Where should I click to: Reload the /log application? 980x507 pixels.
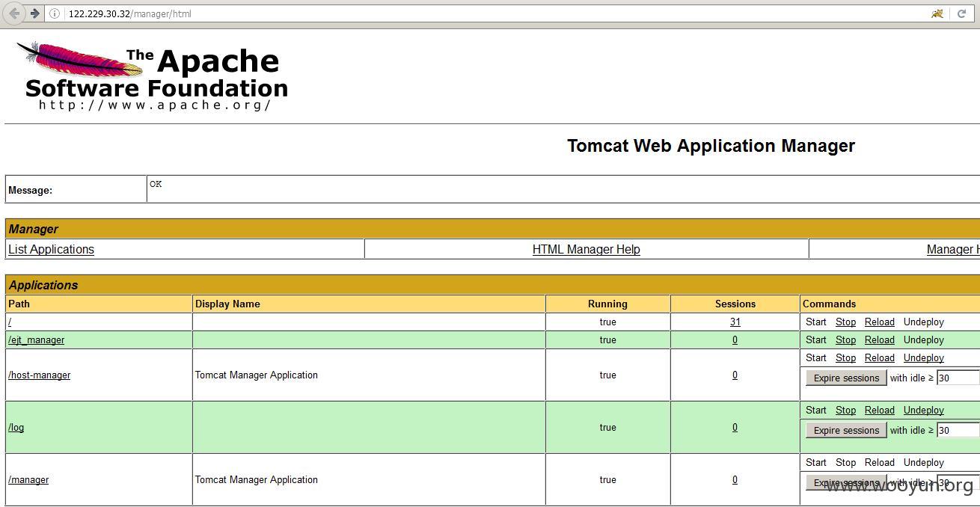[879, 410]
